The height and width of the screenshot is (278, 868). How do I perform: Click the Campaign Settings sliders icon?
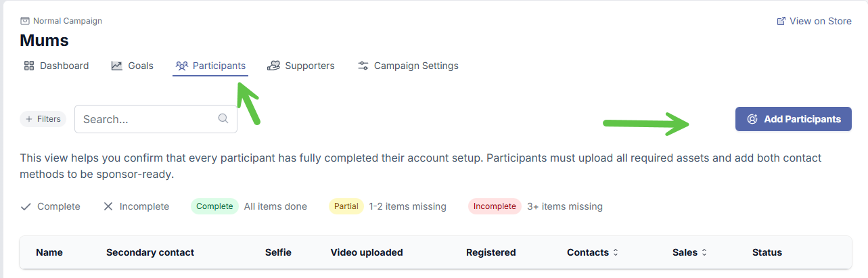(363, 66)
